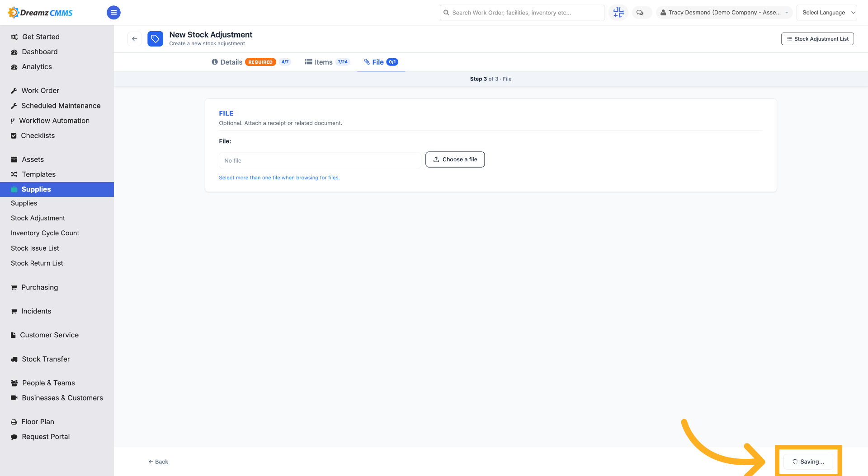Image resolution: width=868 pixels, height=476 pixels.
Task: Click the search magnifier icon
Action: click(x=446, y=13)
